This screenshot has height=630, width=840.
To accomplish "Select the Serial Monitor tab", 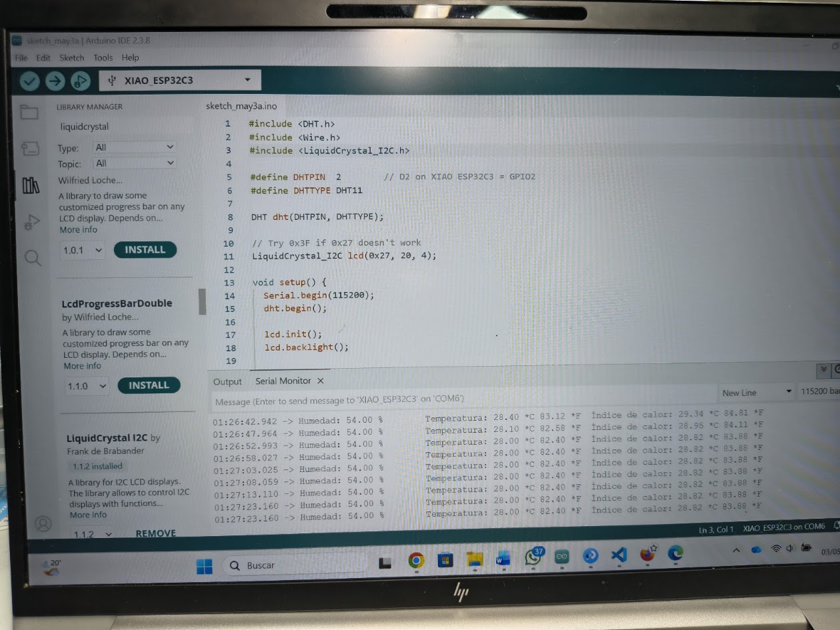I will (x=283, y=381).
